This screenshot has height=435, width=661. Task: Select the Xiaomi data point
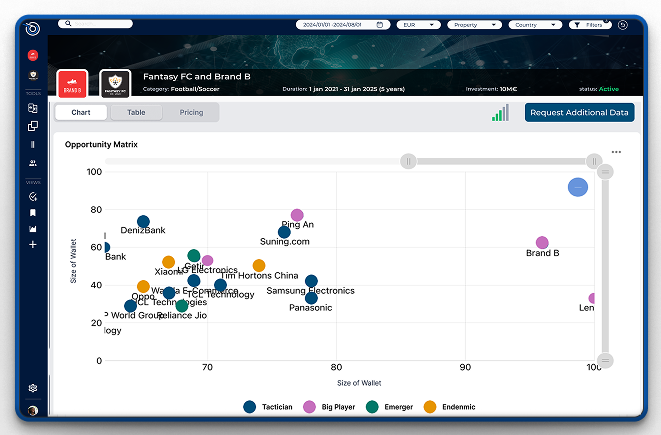click(168, 262)
